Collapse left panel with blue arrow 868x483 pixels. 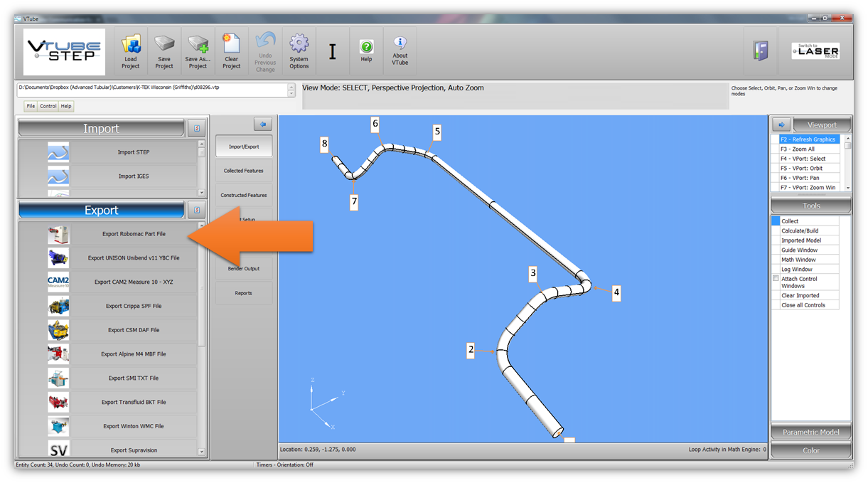tap(263, 124)
